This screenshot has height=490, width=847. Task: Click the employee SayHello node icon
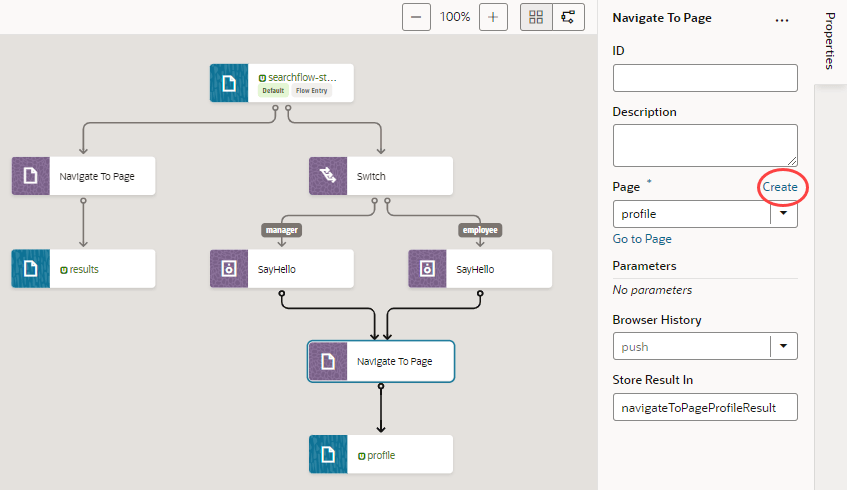(428, 269)
